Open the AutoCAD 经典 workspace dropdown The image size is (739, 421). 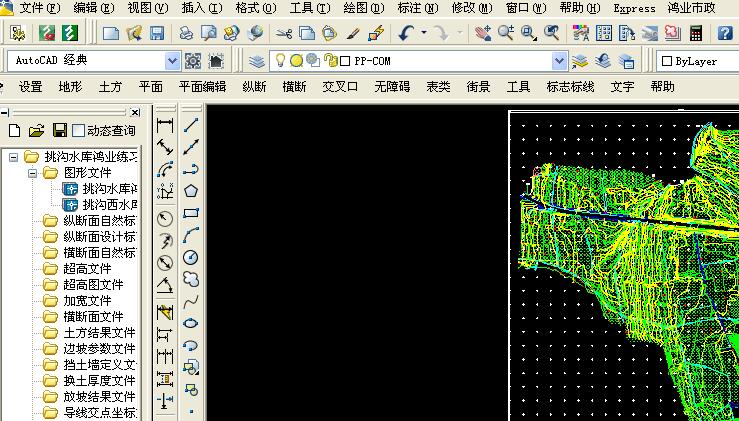coord(171,61)
